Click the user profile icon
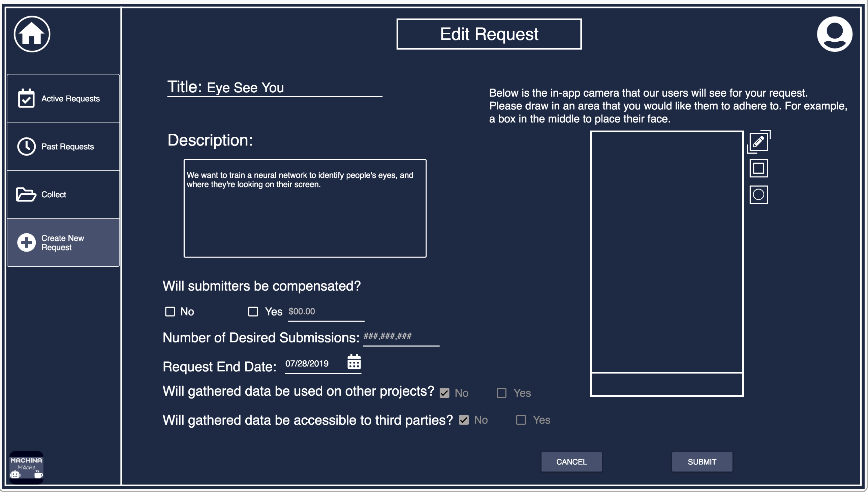Screen dimensions: 868x493 click(x=834, y=33)
